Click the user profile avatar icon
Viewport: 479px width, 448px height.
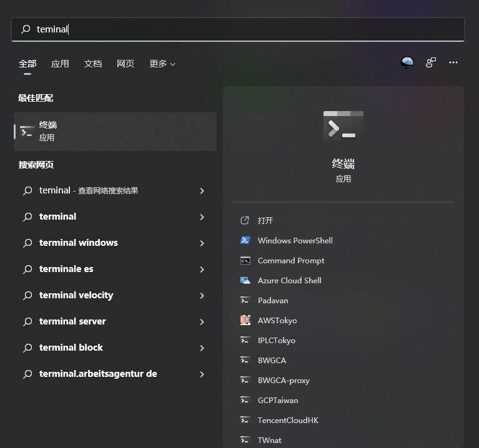coord(407,62)
